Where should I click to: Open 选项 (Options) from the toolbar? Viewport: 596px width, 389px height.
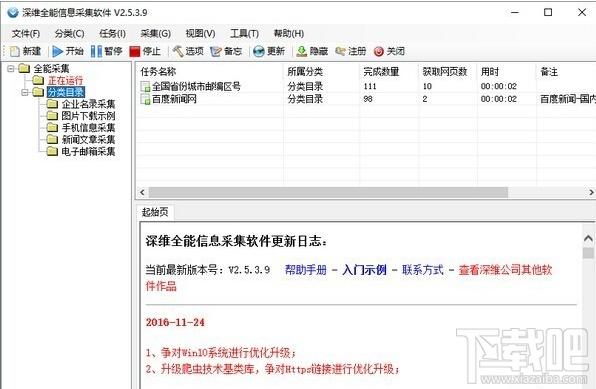pyautogui.click(x=188, y=51)
